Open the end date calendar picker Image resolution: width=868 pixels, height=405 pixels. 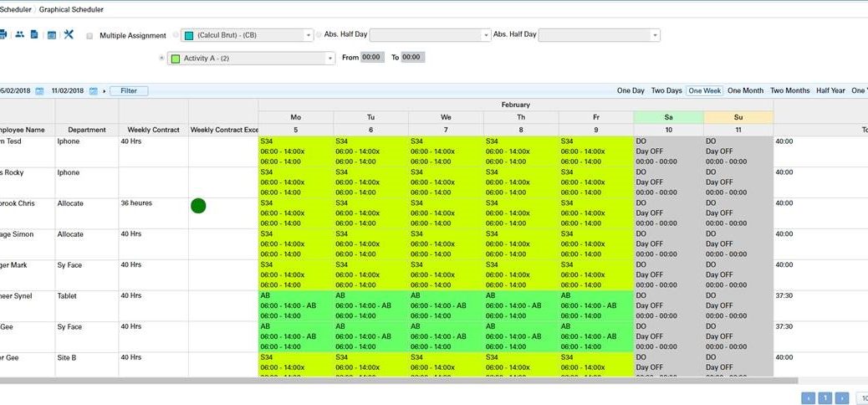[94, 90]
